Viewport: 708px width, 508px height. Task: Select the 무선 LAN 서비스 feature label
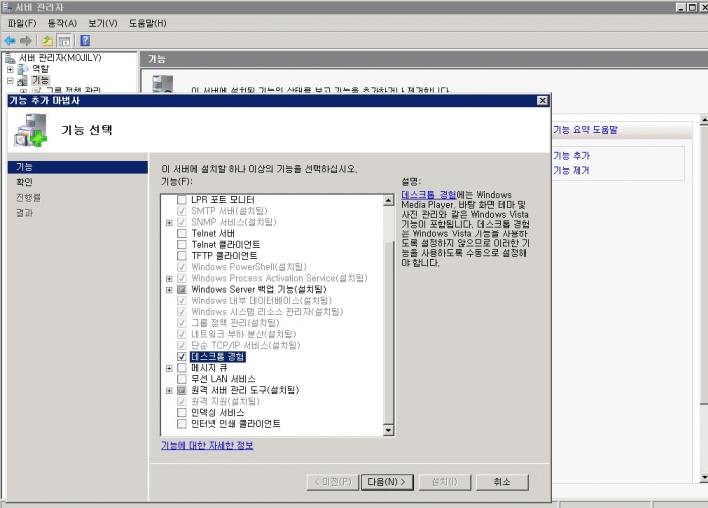coord(223,379)
